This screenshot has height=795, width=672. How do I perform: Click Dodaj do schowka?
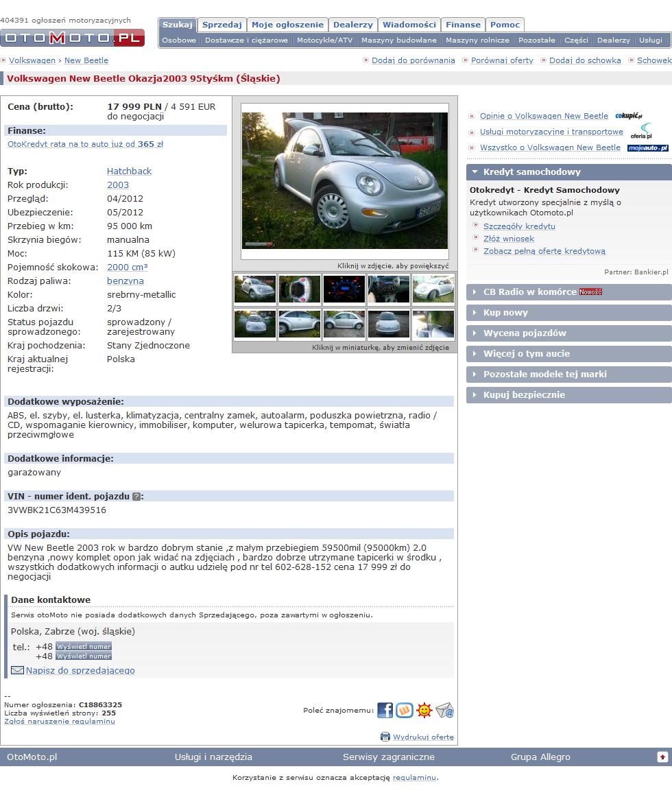tap(586, 60)
